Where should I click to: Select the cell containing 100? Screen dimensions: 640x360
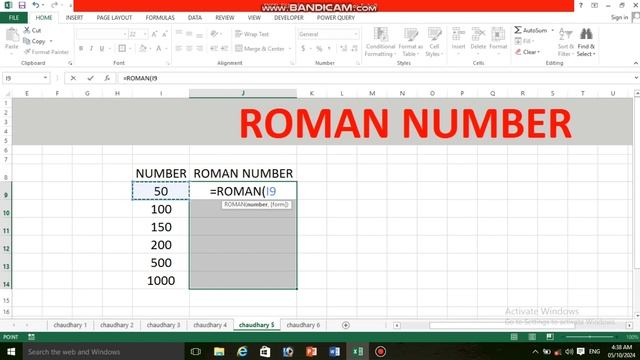[x=161, y=209]
